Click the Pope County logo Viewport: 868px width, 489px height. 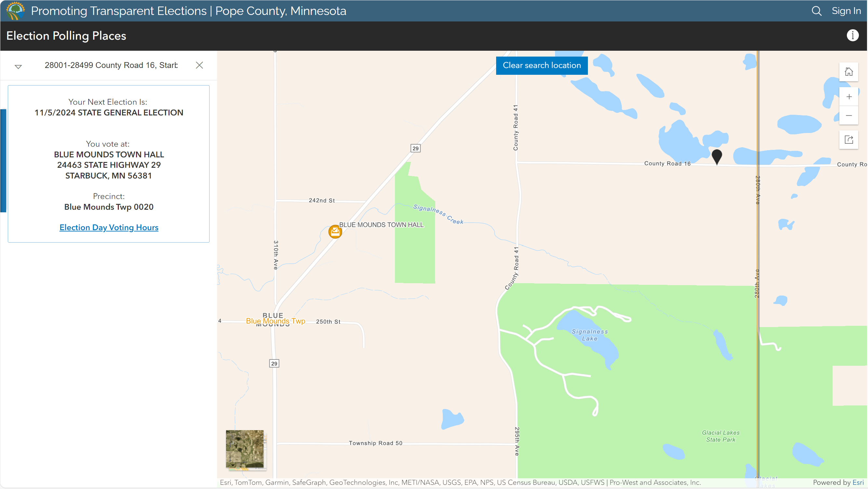click(15, 11)
